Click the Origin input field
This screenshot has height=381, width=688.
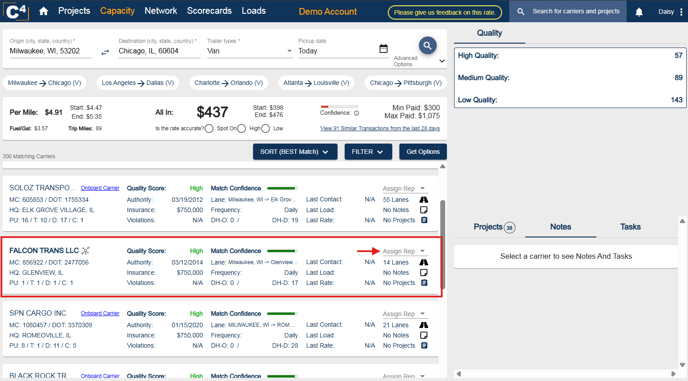pyautogui.click(x=50, y=51)
